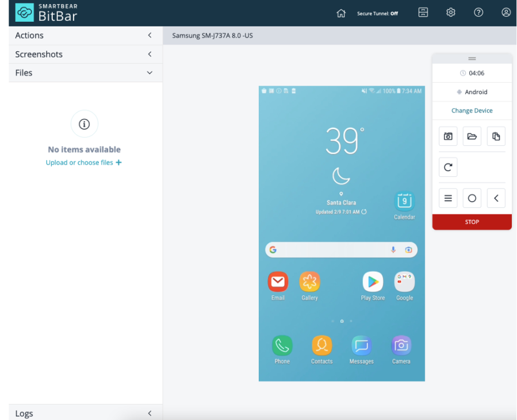Open the Calendar app on the device
This screenshot has height=420, width=517.
[404, 205]
